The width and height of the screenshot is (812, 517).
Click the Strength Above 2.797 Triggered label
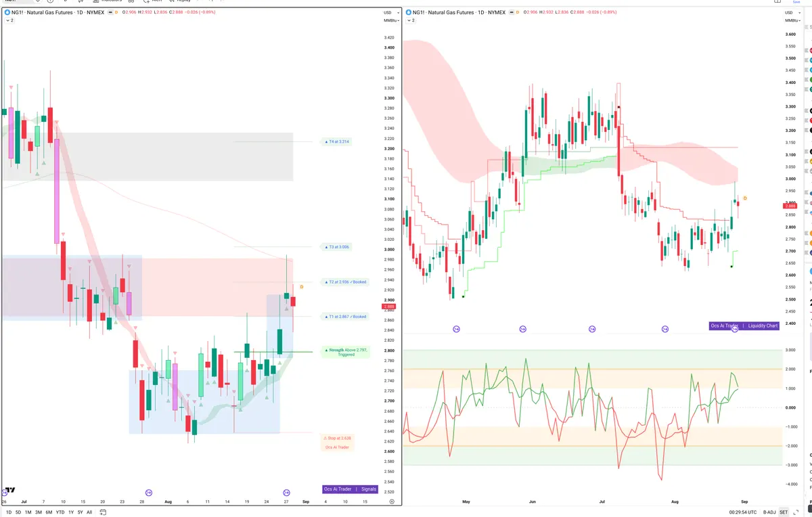[346, 352]
